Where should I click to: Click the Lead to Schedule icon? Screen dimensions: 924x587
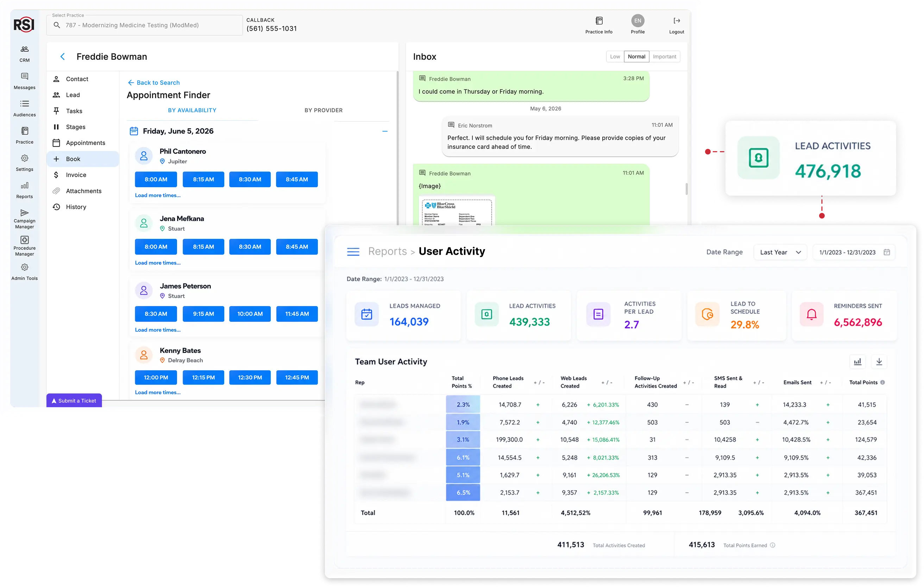[x=707, y=314]
